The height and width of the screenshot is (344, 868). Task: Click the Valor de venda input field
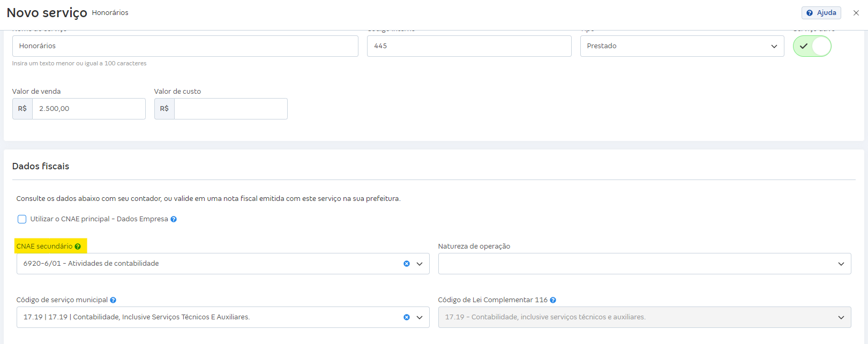(x=88, y=109)
